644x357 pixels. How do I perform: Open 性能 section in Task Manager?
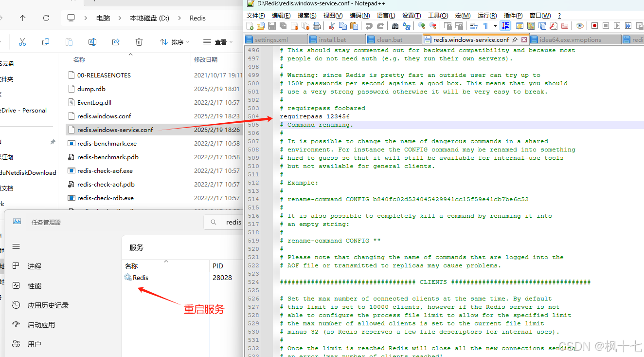coord(34,286)
